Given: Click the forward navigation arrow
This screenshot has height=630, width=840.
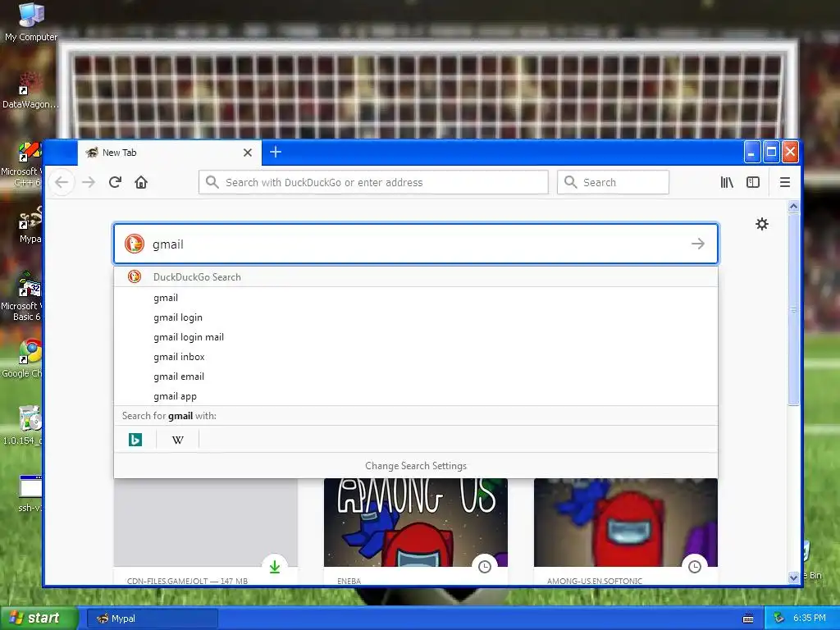Looking at the screenshot, I should click(89, 182).
